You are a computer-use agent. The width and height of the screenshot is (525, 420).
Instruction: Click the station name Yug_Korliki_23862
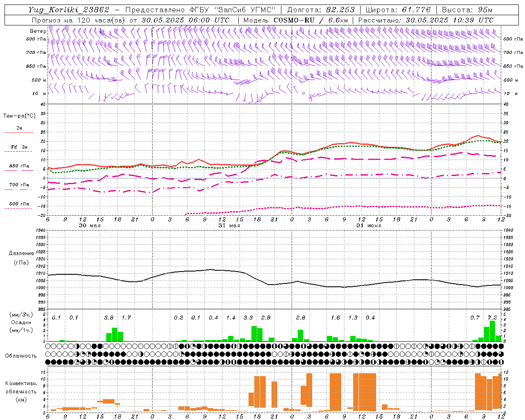tap(68, 10)
